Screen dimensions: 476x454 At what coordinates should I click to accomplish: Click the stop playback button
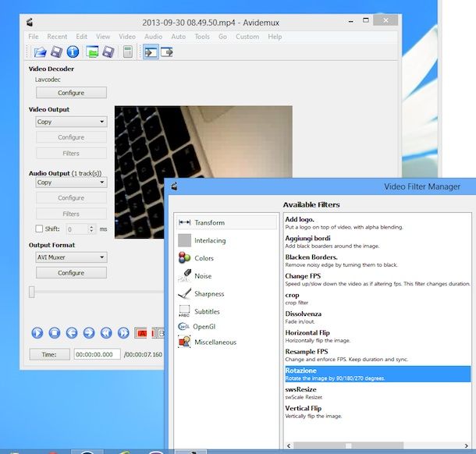55,333
